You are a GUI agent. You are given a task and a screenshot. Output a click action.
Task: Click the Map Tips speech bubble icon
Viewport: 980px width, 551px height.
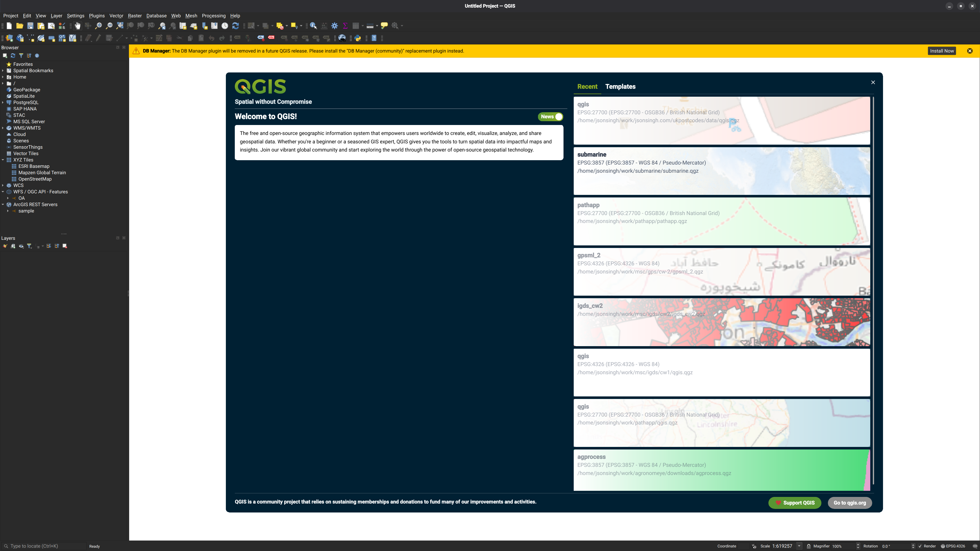tap(385, 26)
